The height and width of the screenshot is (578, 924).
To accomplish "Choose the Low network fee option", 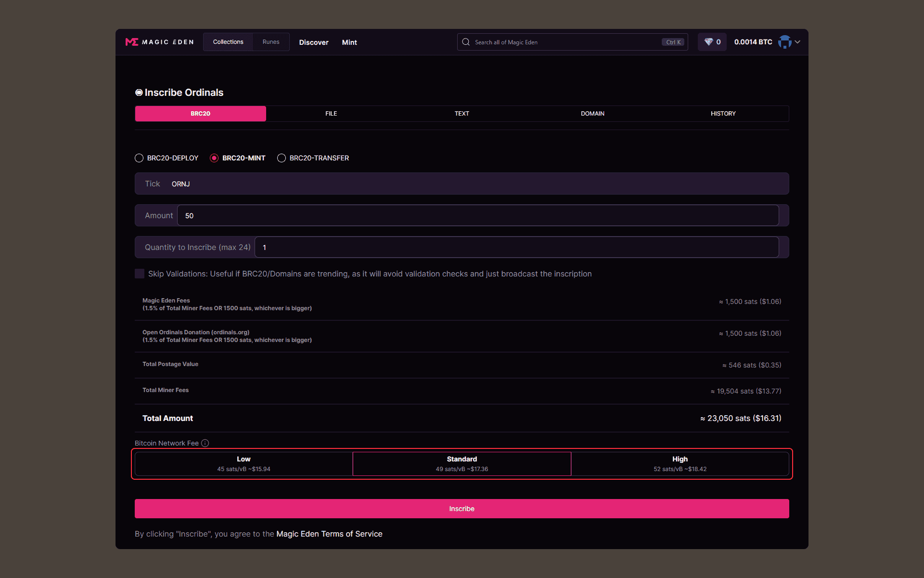I will tap(244, 464).
